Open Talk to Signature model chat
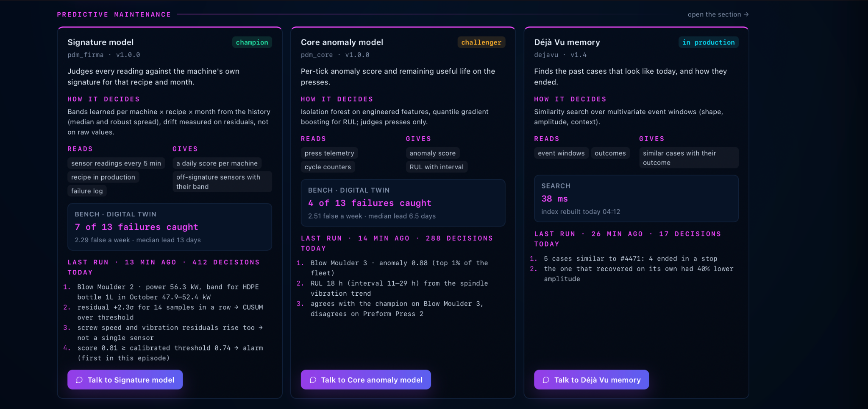868x409 pixels. click(x=125, y=380)
